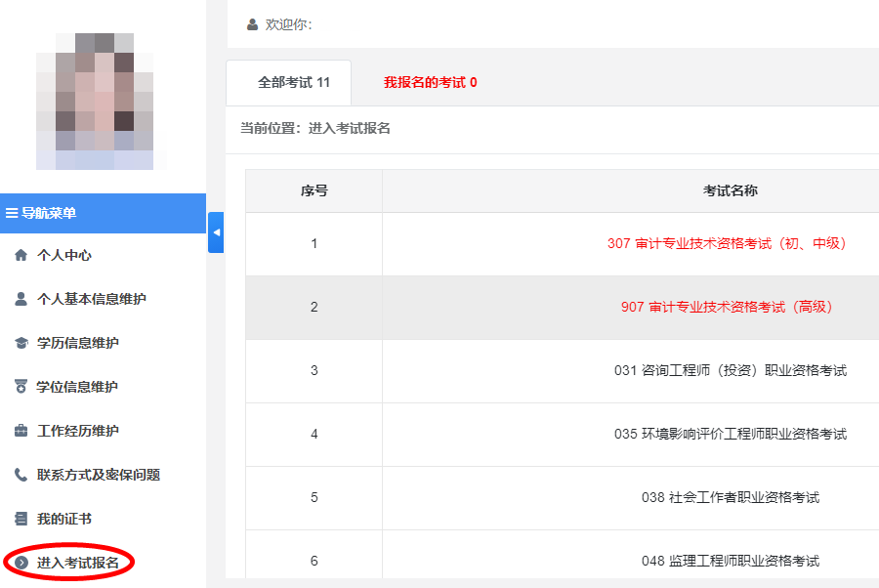Select the 035 环境影响评价工程师职业资格考试 entry
This screenshot has height=588, width=879.
click(x=730, y=434)
